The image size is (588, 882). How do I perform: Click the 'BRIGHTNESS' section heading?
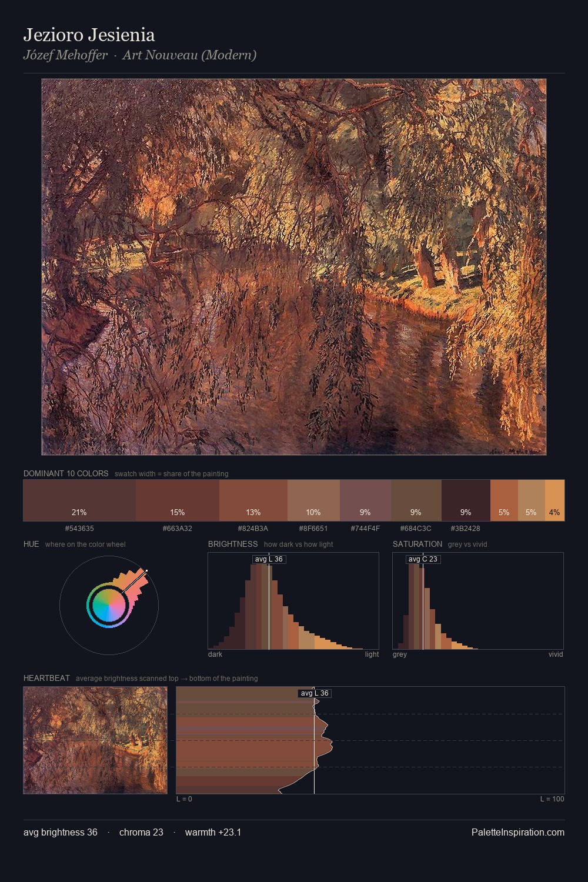[233, 544]
